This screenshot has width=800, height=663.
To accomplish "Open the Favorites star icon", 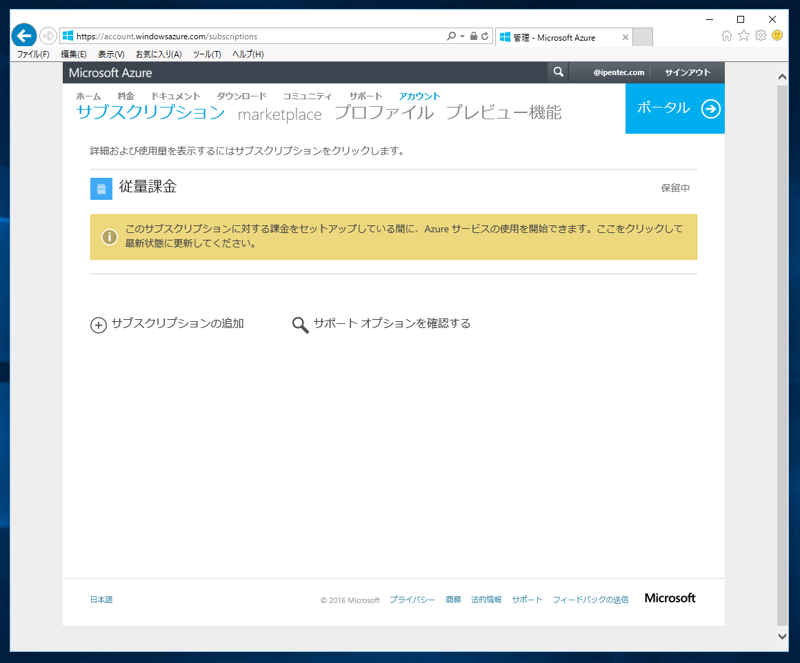I will pyautogui.click(x=744, y=35).
